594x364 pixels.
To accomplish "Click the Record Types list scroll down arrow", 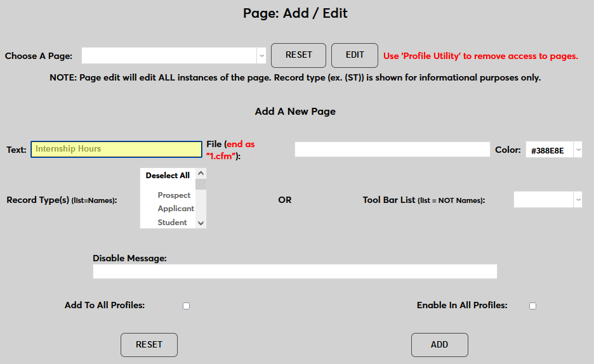I will click(x=201, y=223).
